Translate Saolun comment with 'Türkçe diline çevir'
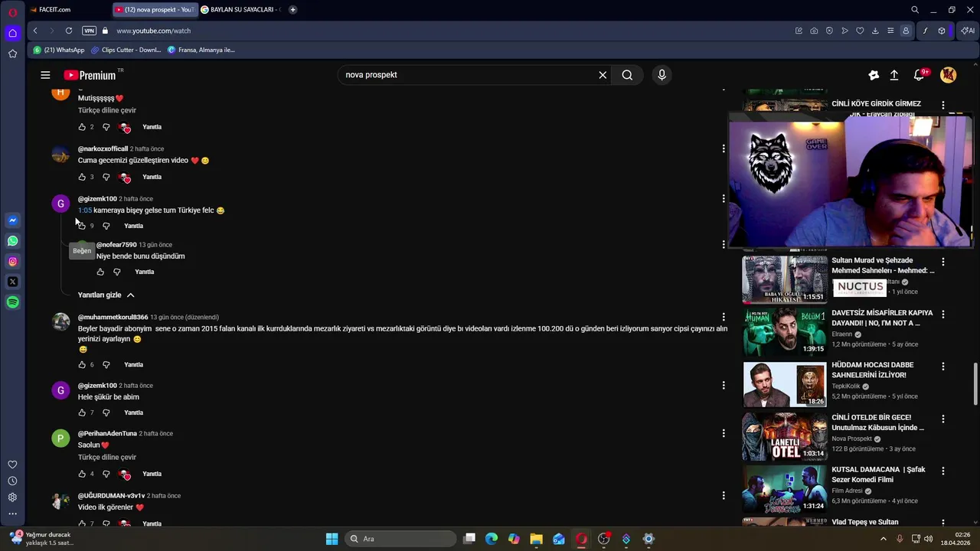 107,458
